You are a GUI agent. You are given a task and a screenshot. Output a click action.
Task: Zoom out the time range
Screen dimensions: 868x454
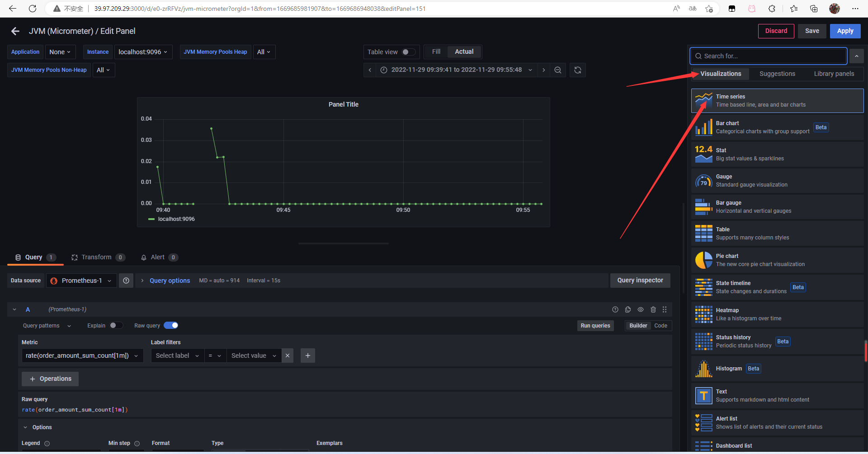pyautogui.click(x=558, y=70)
